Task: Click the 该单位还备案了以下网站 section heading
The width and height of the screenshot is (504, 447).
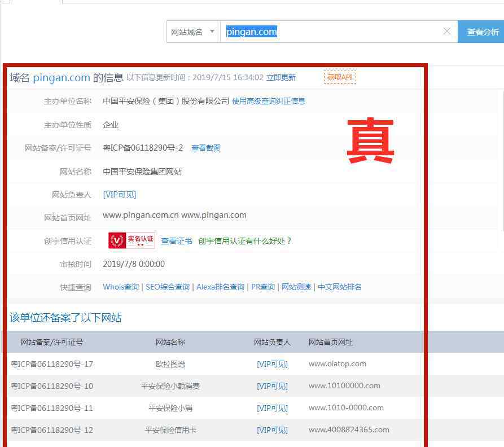Action: click(65, 318)
